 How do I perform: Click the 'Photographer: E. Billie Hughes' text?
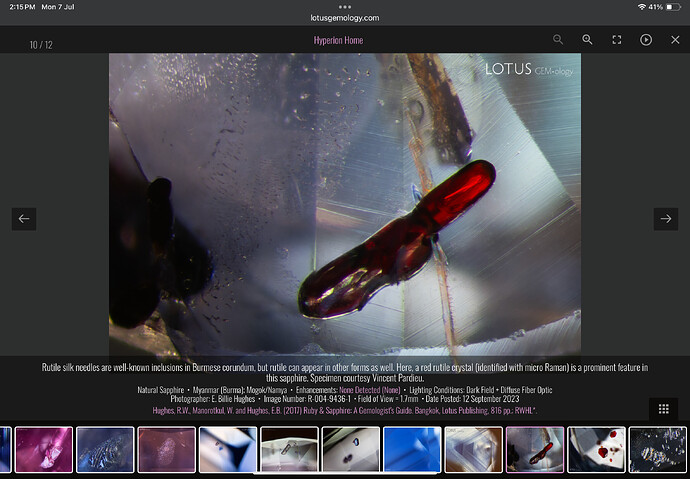click(213, 399)
